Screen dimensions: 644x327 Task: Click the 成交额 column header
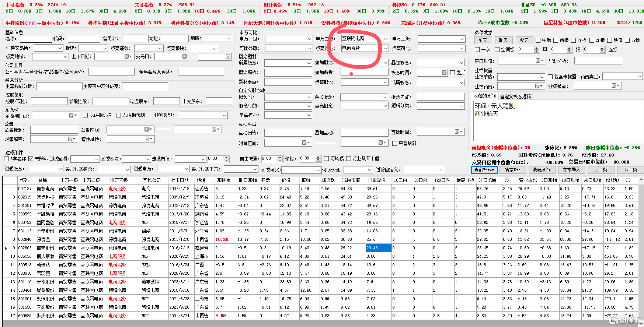(x=328, y=180)
